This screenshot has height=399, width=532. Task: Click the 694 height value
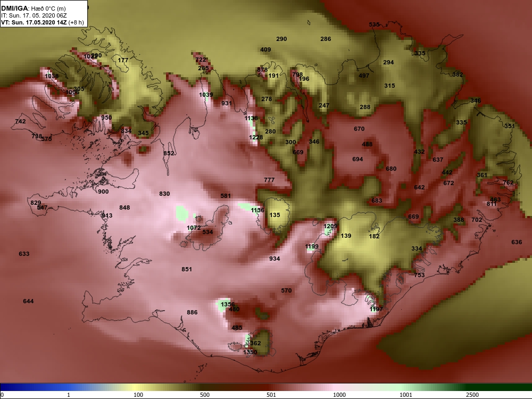[x=358, y=159]
